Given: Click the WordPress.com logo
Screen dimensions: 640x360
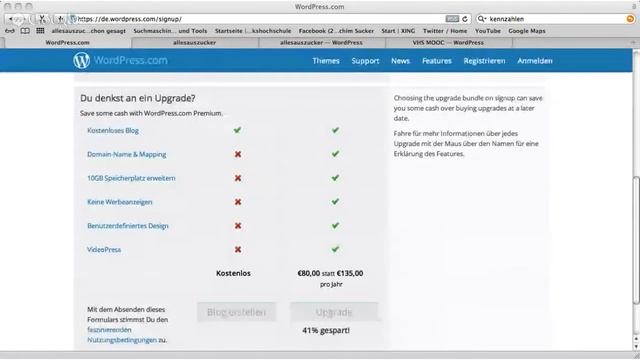Looking at the screenshot, I should point(120,60).
